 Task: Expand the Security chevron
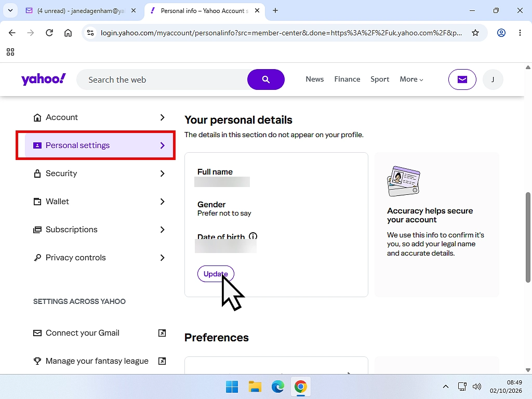(x=162, y=174)
